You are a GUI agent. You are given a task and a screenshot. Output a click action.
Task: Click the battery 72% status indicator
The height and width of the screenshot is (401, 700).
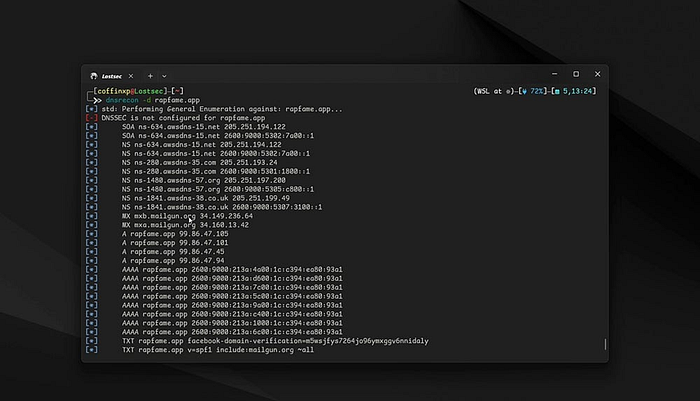click(x=533, y=91)
